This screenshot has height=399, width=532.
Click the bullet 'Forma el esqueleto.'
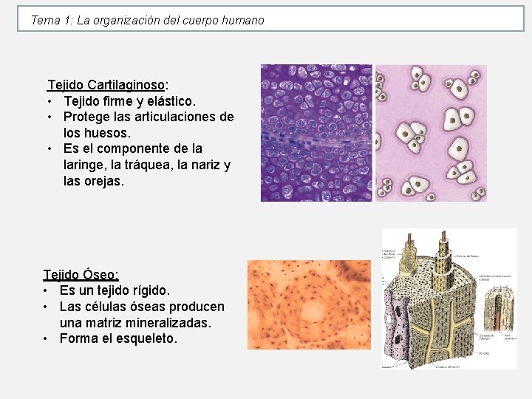pos(118,338)
